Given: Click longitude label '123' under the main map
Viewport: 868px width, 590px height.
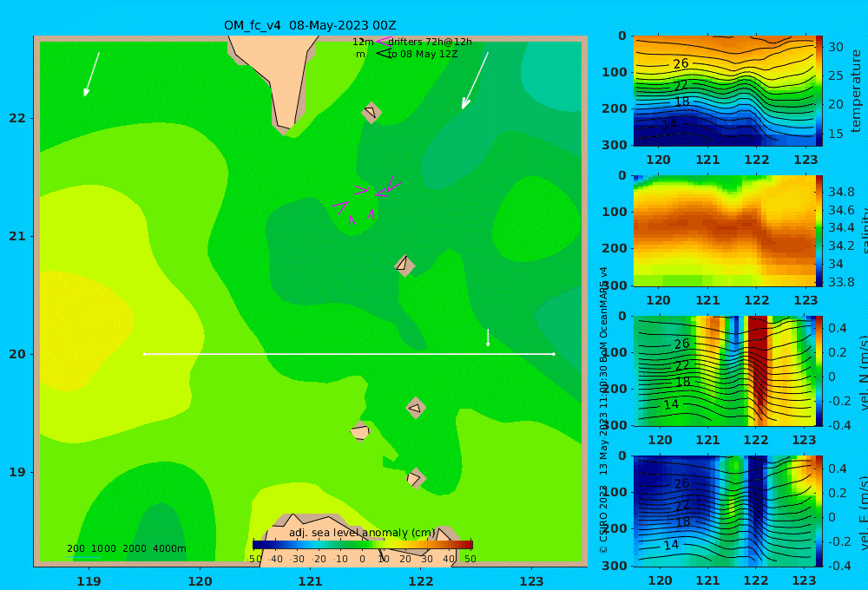Looking at the screenshot, I should 532,581.
